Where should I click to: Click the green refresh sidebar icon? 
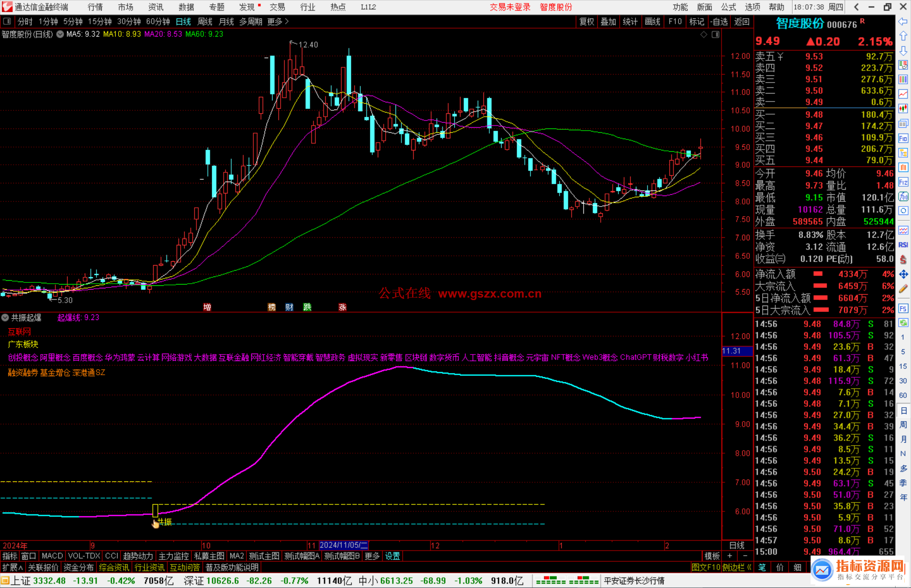click(903, 323)
